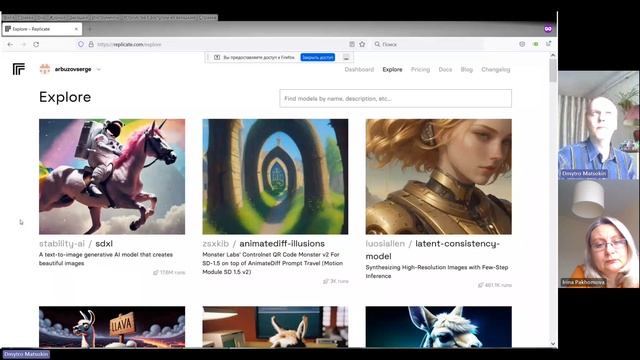640x360 pixels.
Task: Click the Explore page heading
Action: click(65, 97)
